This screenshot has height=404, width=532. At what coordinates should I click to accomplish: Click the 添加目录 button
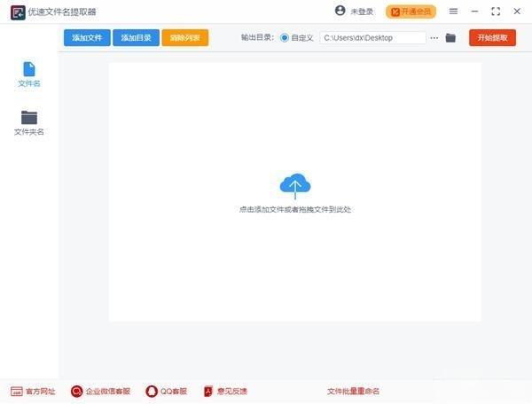tap(136, 38)
